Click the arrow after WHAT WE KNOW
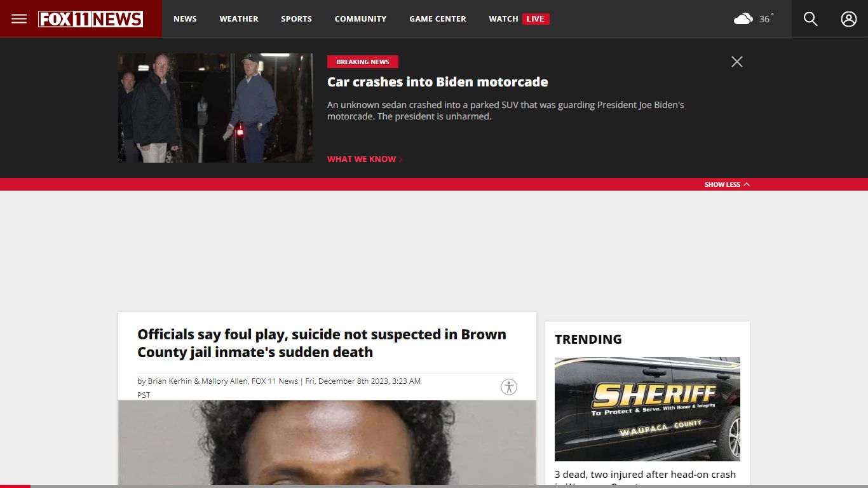 pyautogui.click(x=400, y=159)
